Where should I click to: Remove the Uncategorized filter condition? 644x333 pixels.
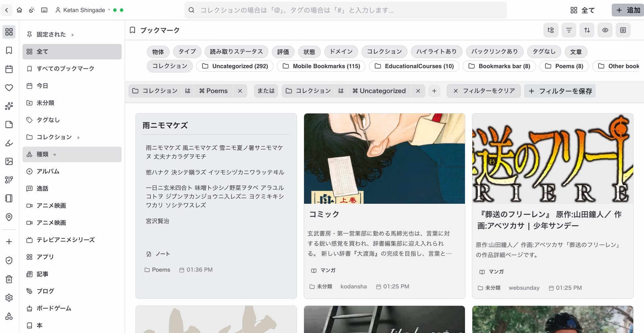tap(418, 91)
